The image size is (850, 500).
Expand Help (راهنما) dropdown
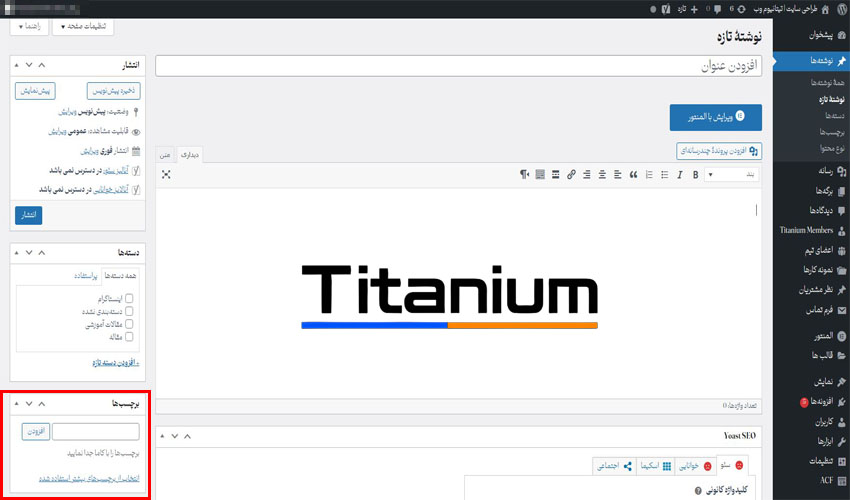(29, 27)
